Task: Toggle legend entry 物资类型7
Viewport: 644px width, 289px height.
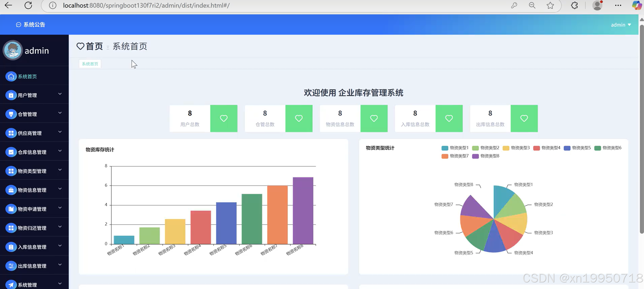Action: 455,156
